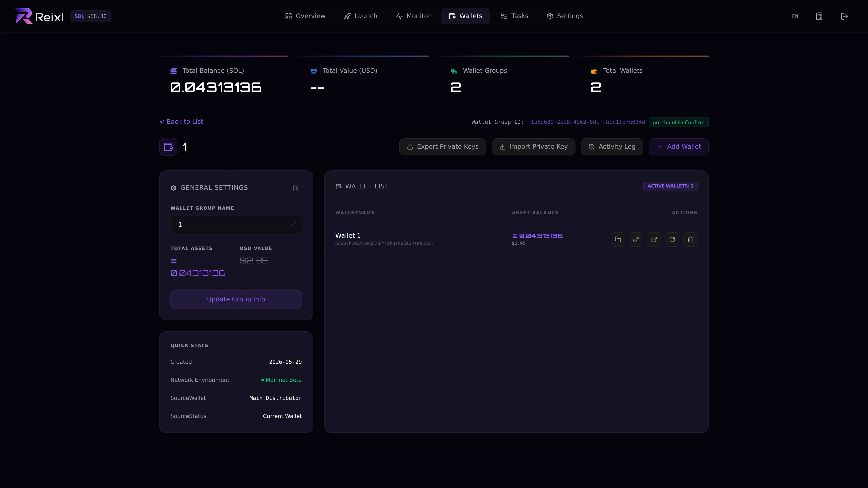
Task: Click the Wallet Groups icon
Action: click(454, 71)
